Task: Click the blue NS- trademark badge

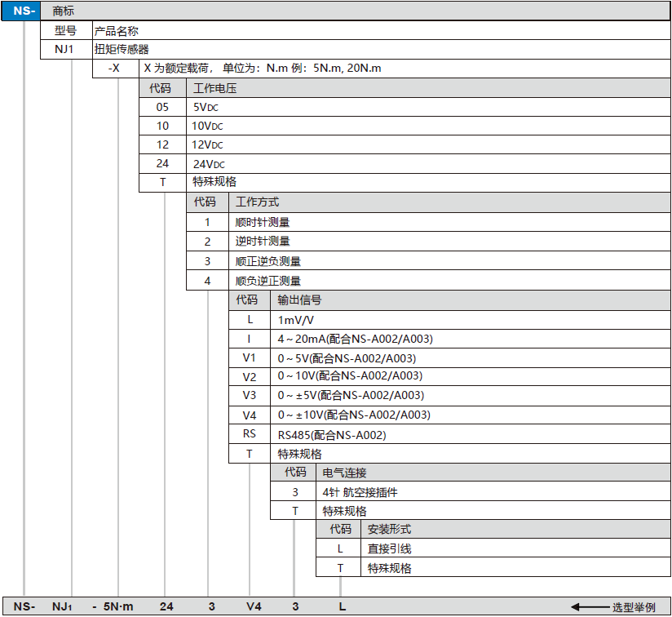Action: (24, 11)
